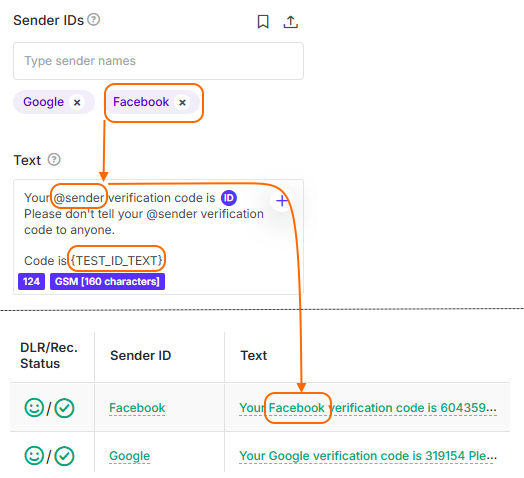Open the Facebook verification code text link

(368, 408)
